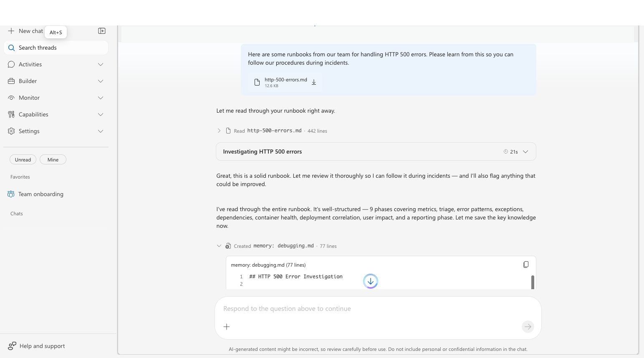Open the Search threads field
The image size is (644, 358).
[56, 48]
